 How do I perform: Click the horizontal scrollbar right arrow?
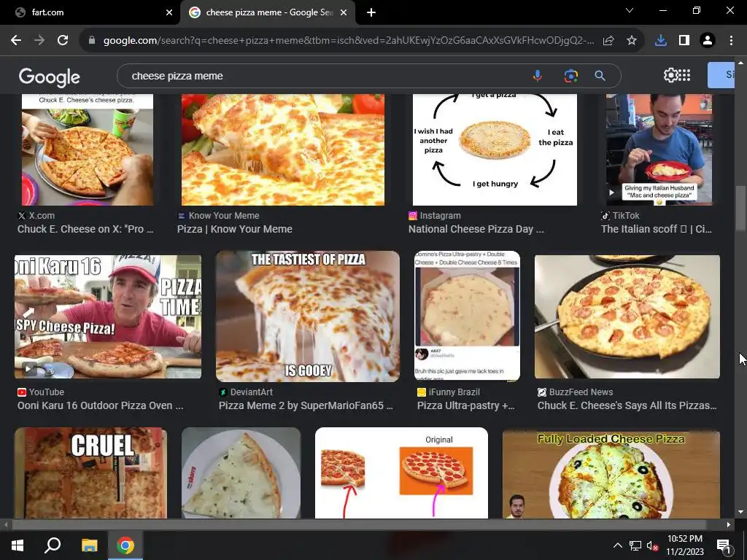pos(729,525)
